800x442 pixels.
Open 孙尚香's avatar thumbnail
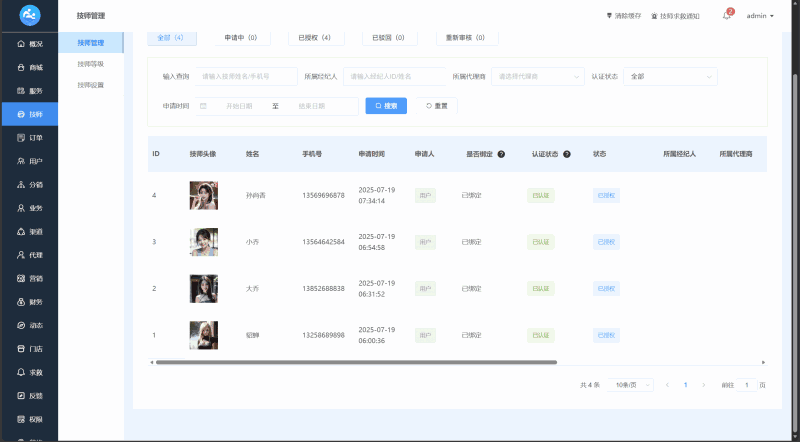[x=204, y=195]
